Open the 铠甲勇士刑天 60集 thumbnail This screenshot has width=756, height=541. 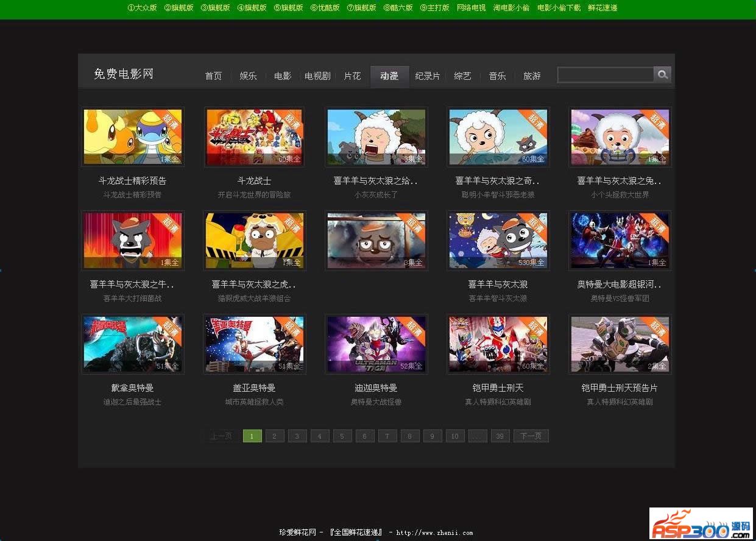click(498, 344)
